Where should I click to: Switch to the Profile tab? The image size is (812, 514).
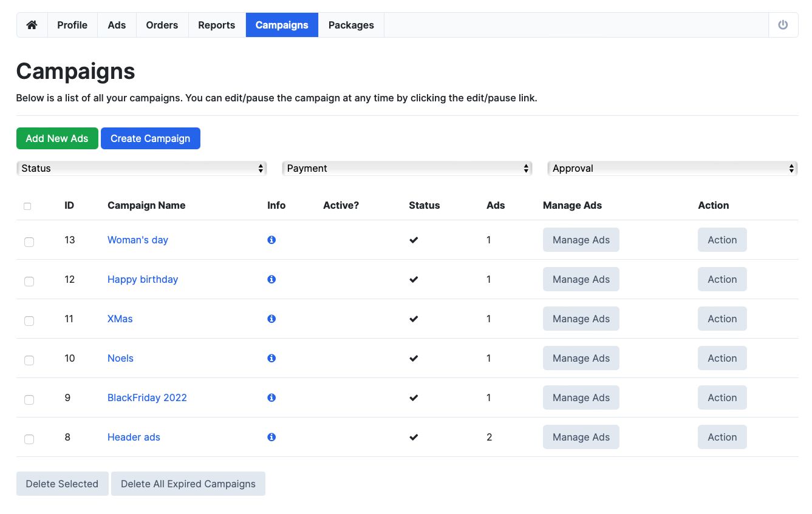tap(72, 25)
